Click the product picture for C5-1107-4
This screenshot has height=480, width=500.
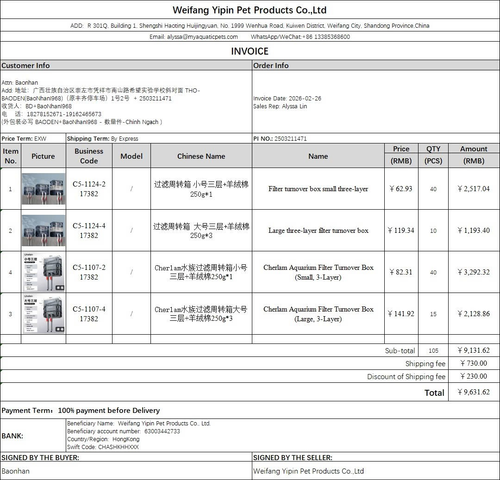(43, 314)
